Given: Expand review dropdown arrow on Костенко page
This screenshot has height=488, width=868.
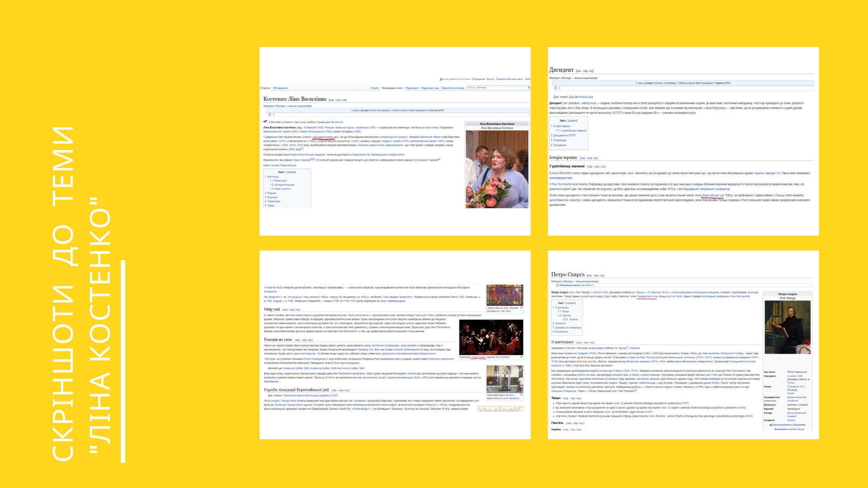Looking at the screenshot, I should pos(274,115).
